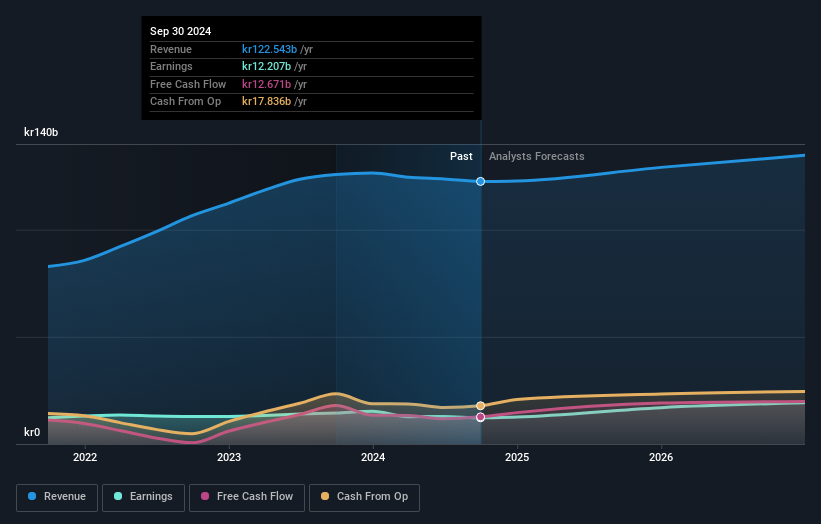Click the Earnings row label in tooltip
The height and width of the screenshot is (524, 821).
(171, 66)
